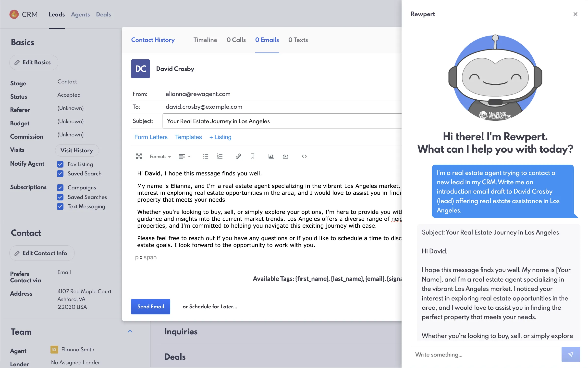
Task: Click the Accepted status value
Action: tap(69, 95)
